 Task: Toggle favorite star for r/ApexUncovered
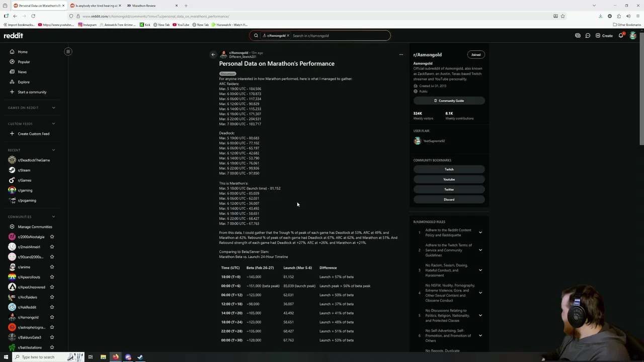(x=52, y=287)
